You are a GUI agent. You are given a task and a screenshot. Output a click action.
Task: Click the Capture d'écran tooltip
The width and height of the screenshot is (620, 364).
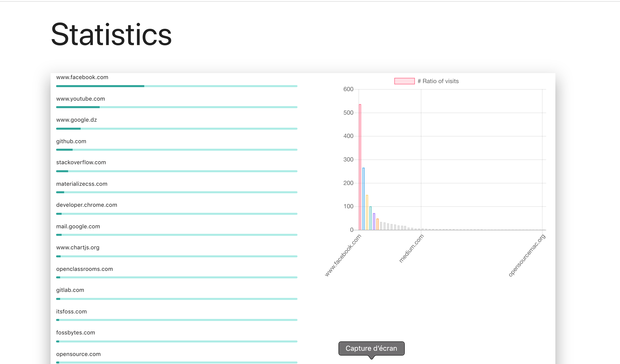click(371, 348)
